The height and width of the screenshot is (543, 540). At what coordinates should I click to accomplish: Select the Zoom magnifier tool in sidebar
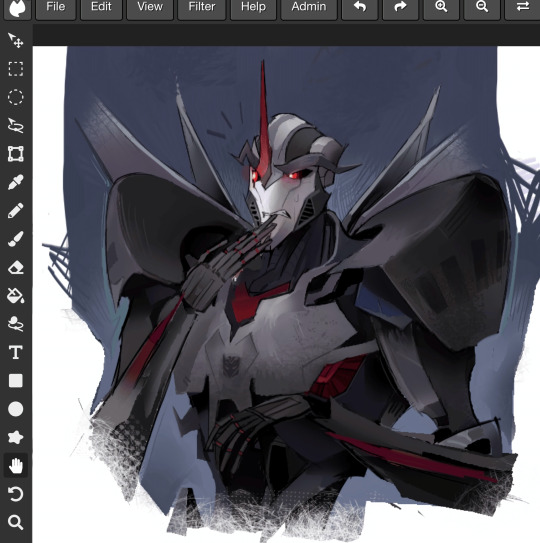[x=16, y=522]
